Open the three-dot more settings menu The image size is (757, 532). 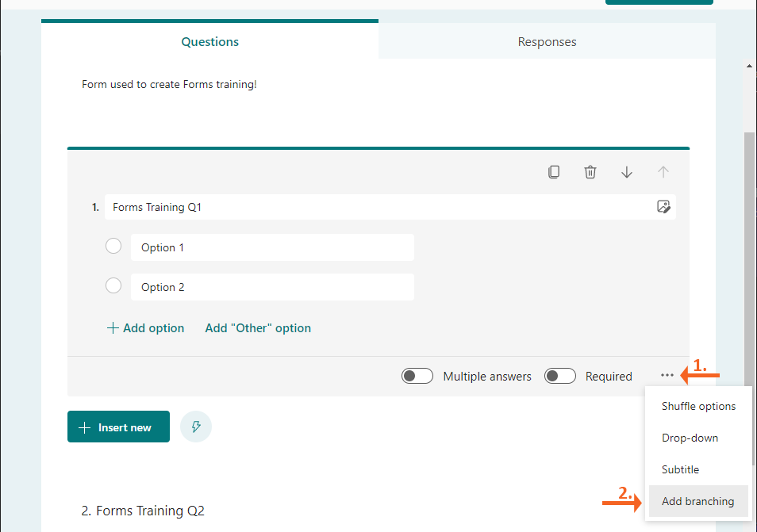(667, 375)
